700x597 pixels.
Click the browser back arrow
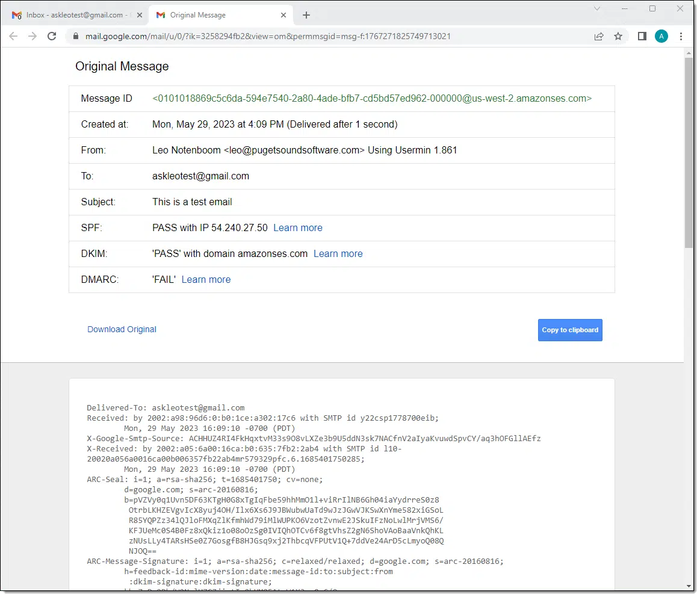pyautogui.click(x=13, y=36)
